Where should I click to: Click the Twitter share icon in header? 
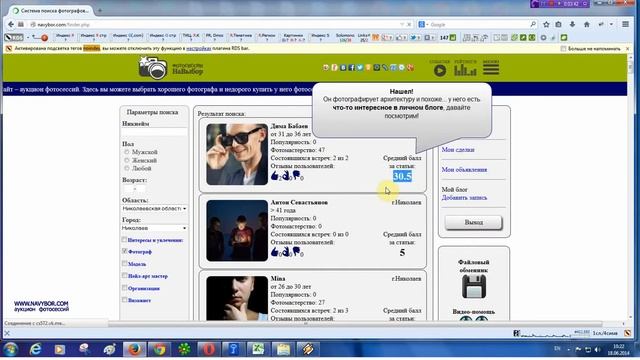coord(360,67)
